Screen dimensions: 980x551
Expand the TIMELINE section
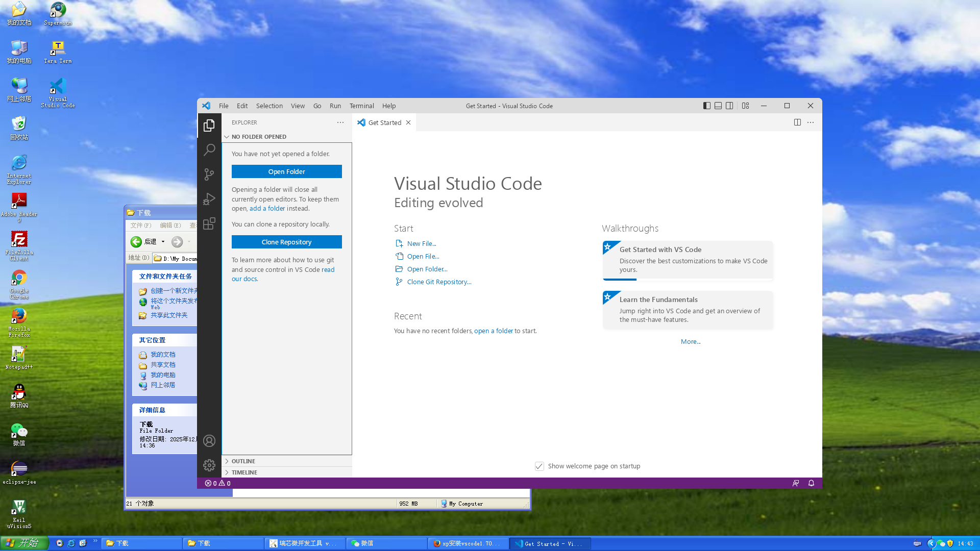click(244, 472)
